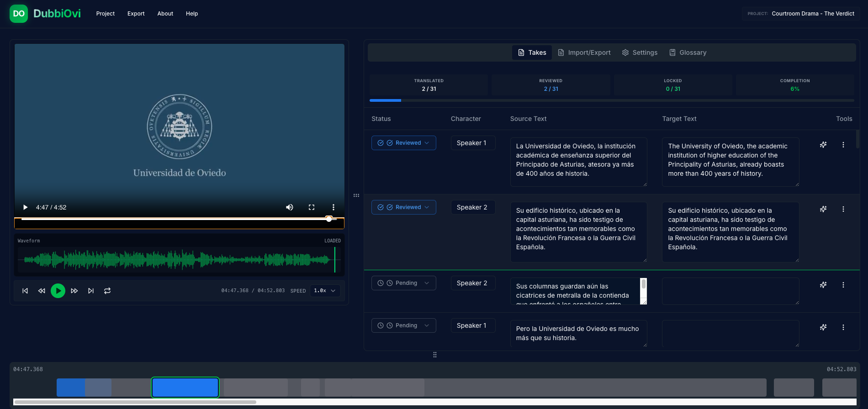
Task: Click the Locked 0 / 31 stat
Action: (673, 85)
